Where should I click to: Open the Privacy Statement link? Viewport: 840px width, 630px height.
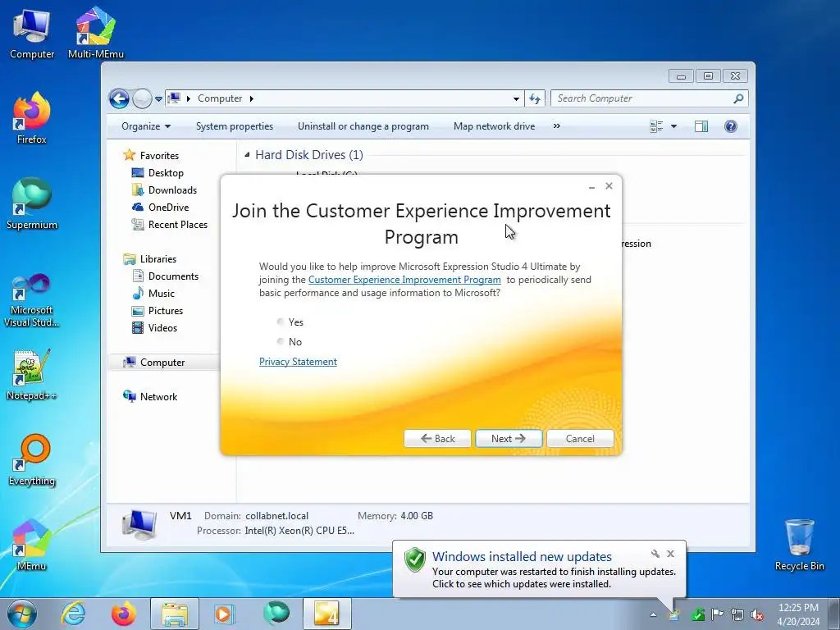pos(298,362)
